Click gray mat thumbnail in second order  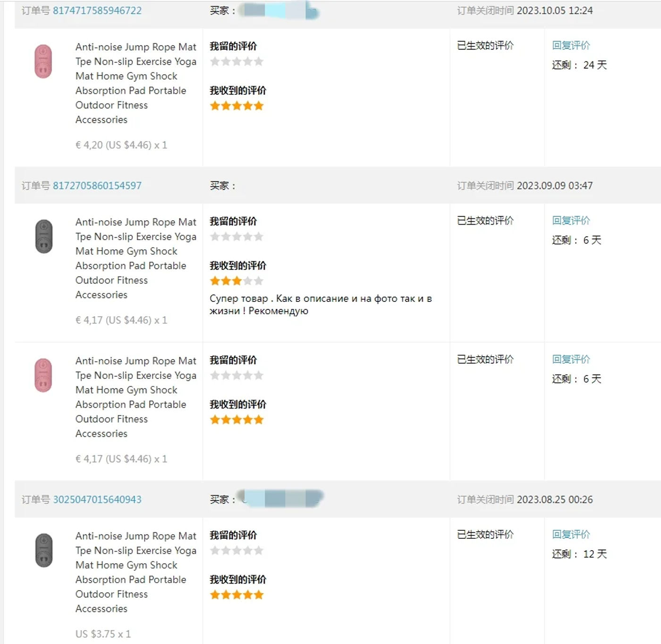coord(43,236)
